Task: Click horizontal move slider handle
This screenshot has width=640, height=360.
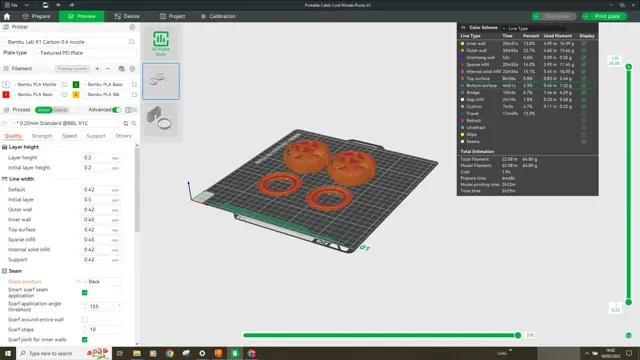Action: (x=518, y=335)
